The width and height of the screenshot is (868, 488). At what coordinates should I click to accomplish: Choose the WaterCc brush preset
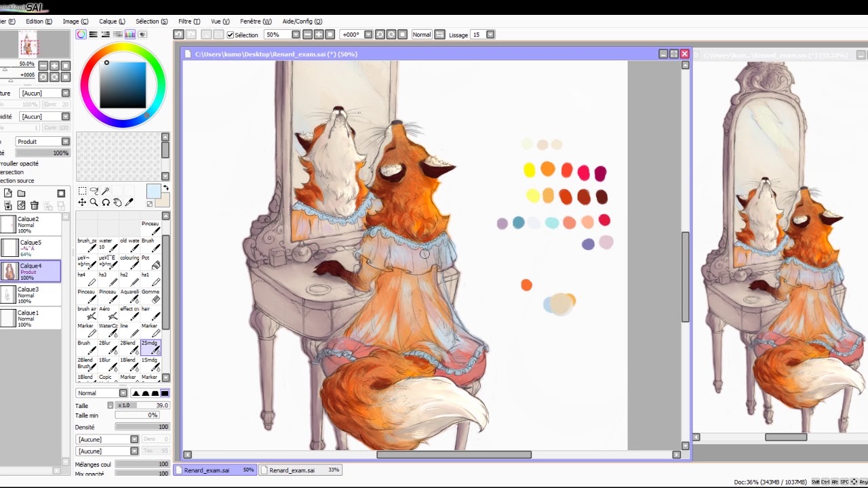[x=108, y=330]
